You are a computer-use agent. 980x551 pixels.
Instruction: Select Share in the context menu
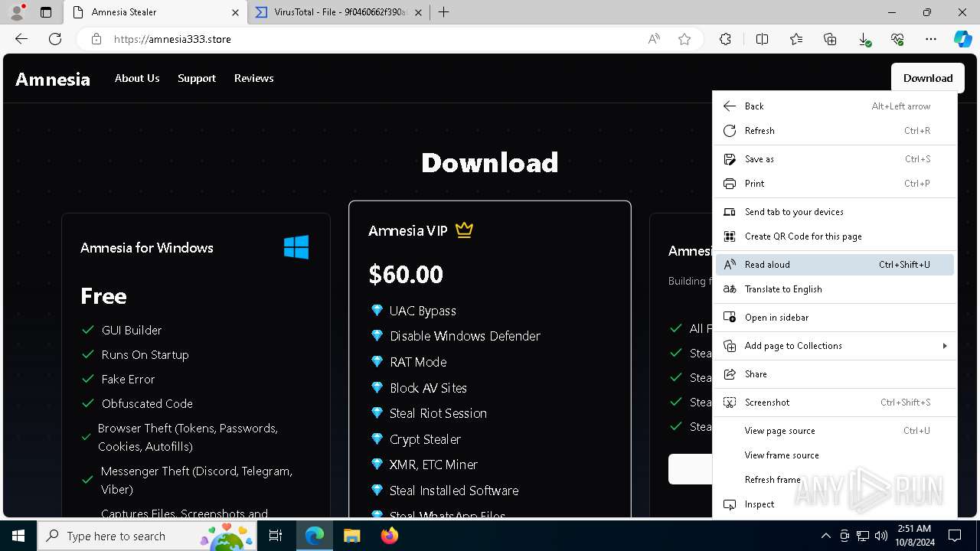[x=835, y=374]
